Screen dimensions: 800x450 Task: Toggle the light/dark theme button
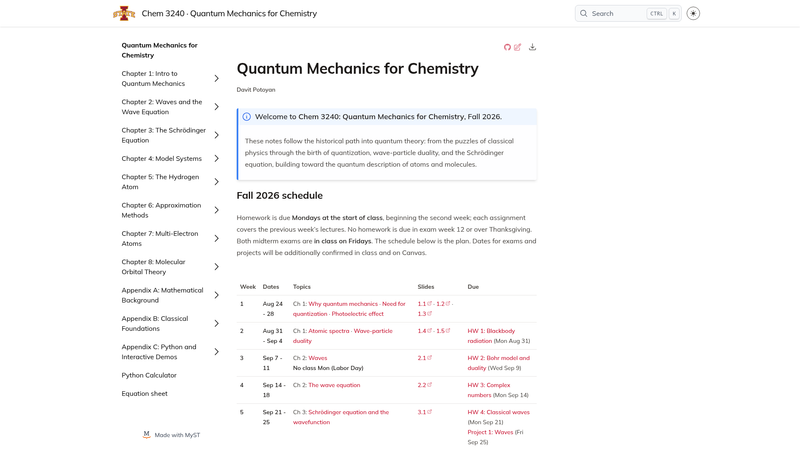click(x=693, y=14)
